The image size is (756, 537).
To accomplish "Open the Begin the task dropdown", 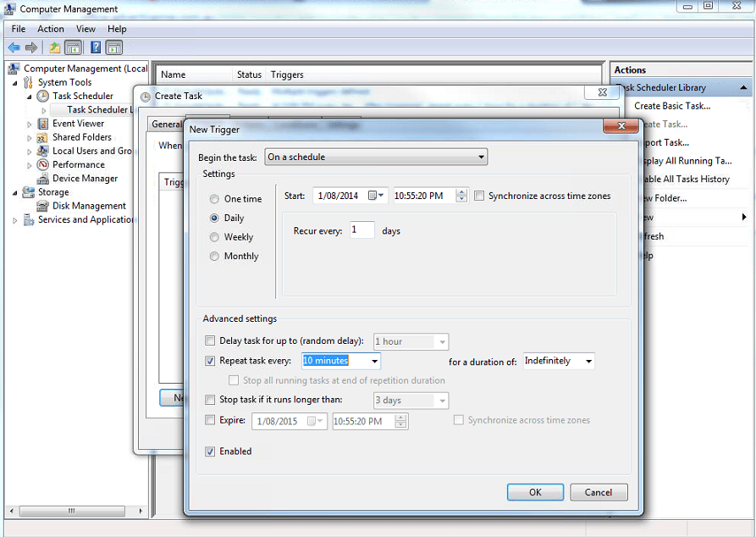I will tap(481, 157).
